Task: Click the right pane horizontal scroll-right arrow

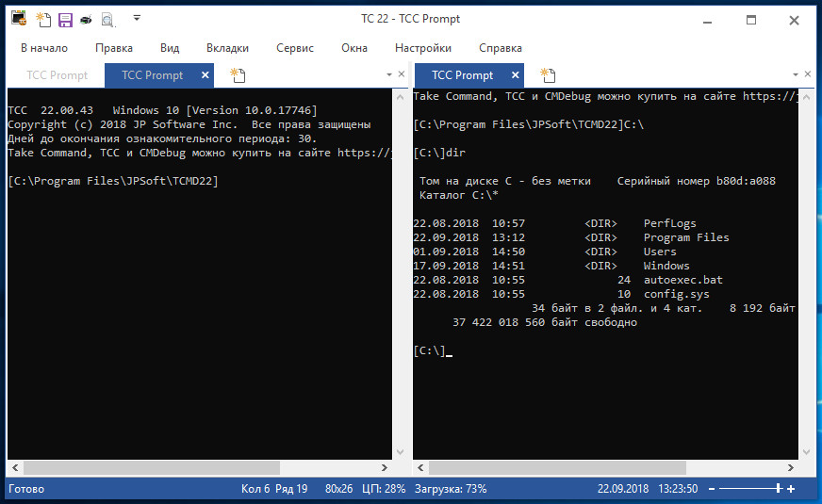Action: tap(791, 467)
